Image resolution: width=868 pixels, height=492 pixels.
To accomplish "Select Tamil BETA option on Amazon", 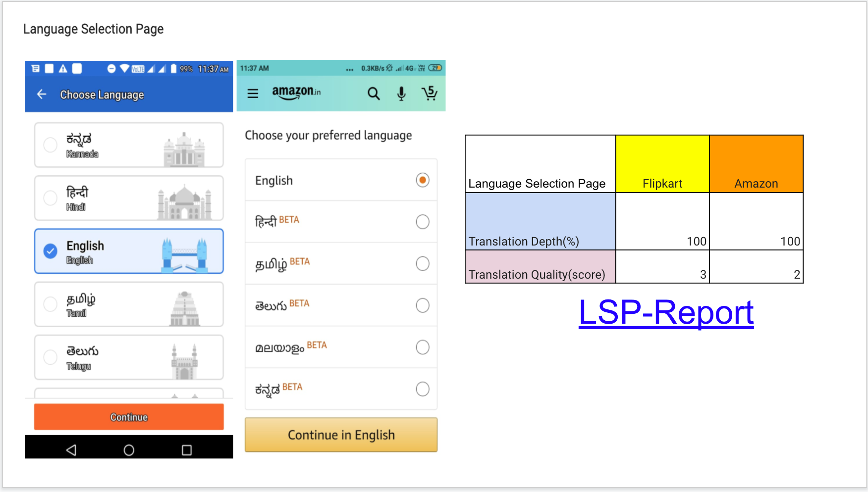I will point(423,263).
